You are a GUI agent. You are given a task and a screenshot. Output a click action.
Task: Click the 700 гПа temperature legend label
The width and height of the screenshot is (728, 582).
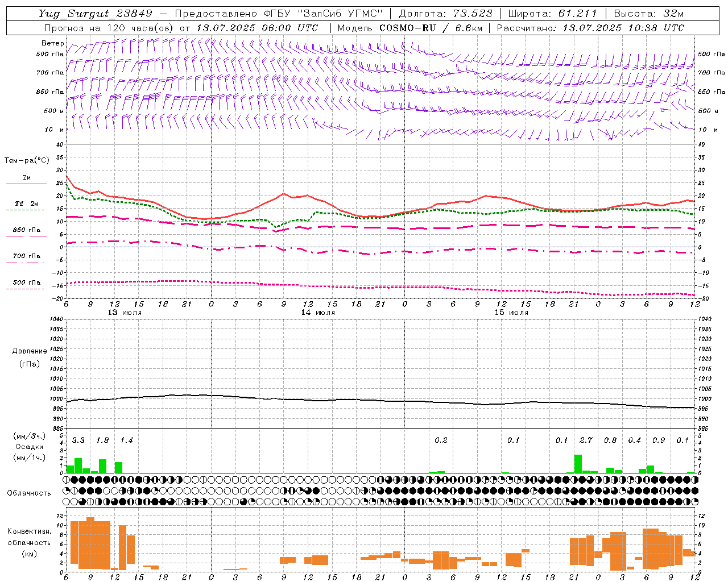click(27, 256)
